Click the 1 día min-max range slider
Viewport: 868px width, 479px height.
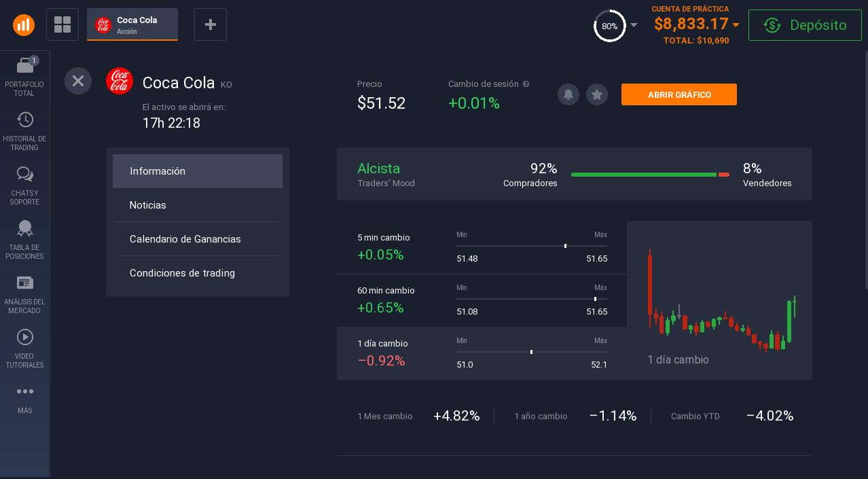[532, 352]
